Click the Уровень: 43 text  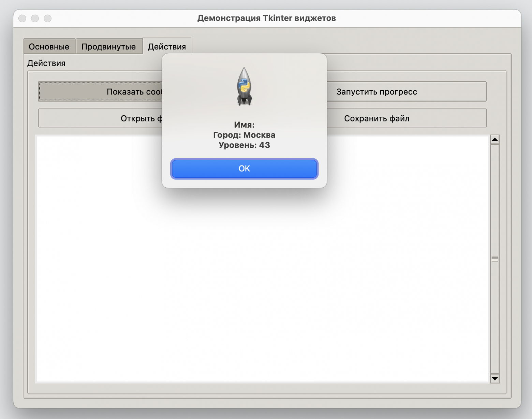point(244,145)
